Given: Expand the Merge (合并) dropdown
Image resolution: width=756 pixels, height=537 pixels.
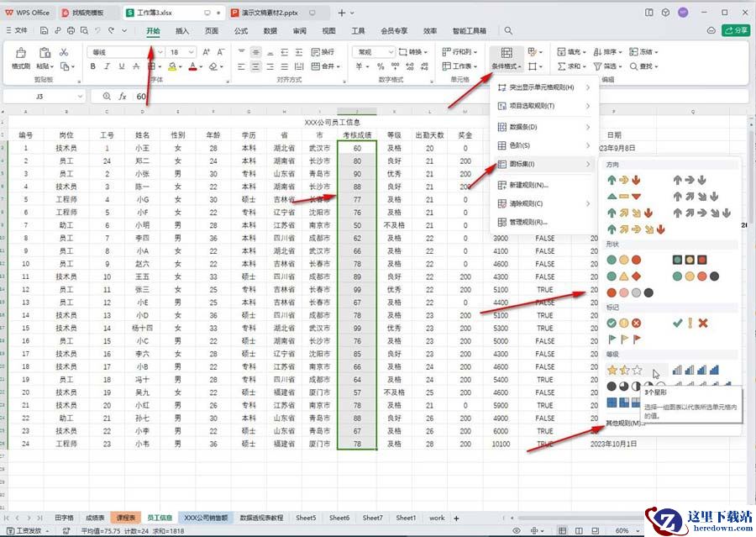Looking at the screenshot, I should 338,66.
